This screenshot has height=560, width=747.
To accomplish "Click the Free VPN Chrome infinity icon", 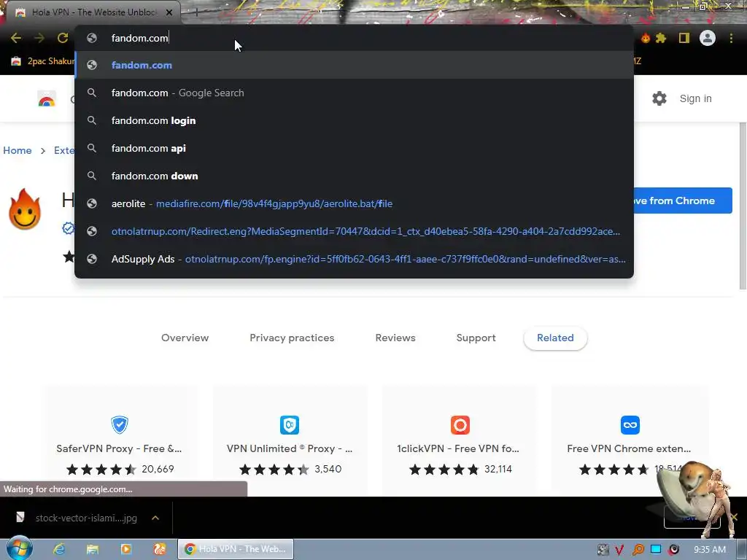I will (x=630, y=425).
